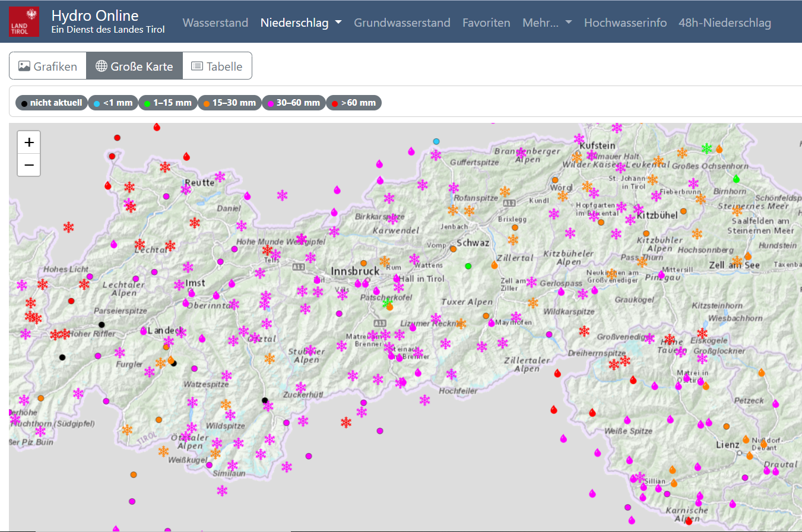Select orange dot above Innsbruck label
Screen dimensions: 802x532
point(363,262)
